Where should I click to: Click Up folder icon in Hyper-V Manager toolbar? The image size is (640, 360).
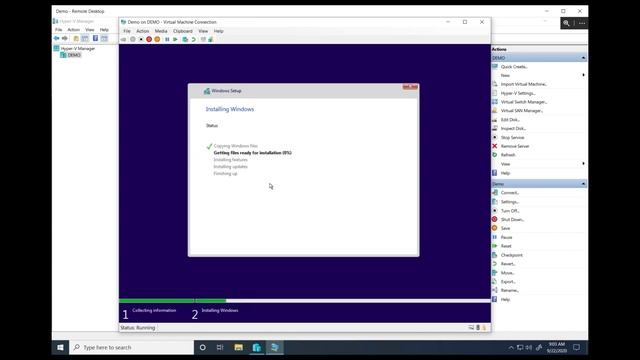point(76,38)
